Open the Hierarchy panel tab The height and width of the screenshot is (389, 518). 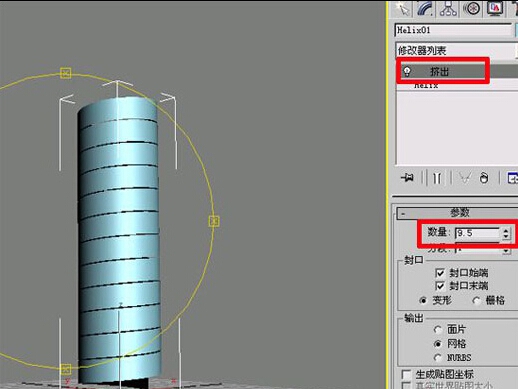click(448, 8)
